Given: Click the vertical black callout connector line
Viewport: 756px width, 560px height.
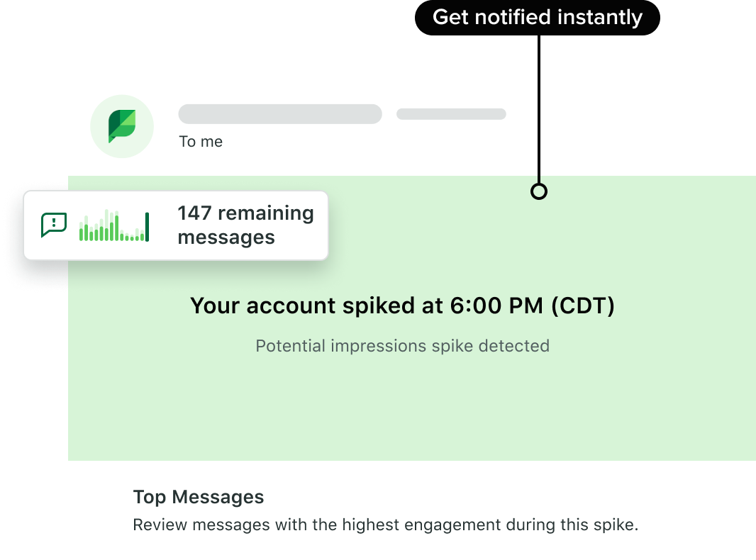Looking at the screenshot, I should click(x=538, y=109).
